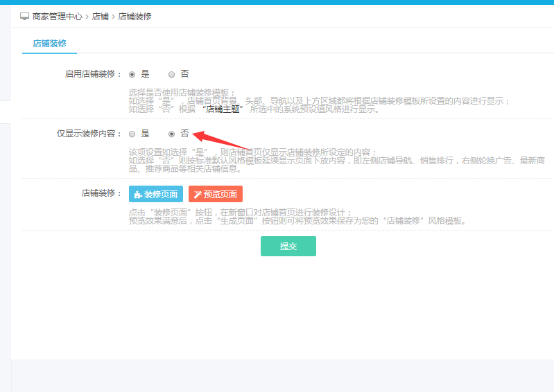554x392 pixels.
Task: Open 店铺 breadcrumb item
Action: tap(101, 16)
